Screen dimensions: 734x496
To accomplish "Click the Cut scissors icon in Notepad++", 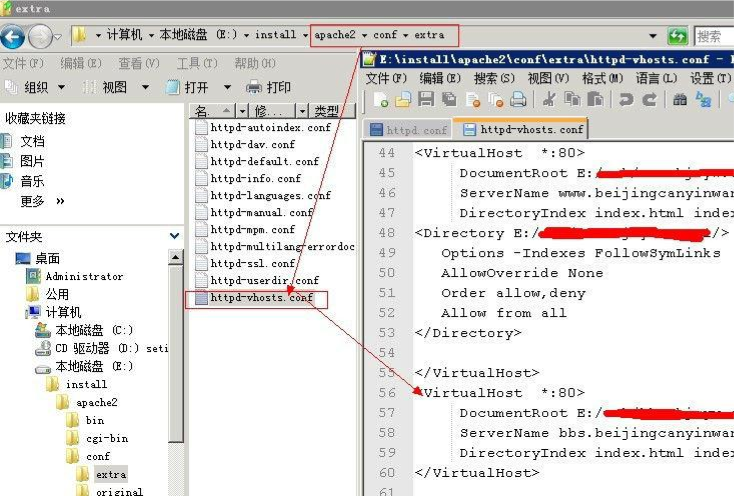I will (x=549, y=99).
